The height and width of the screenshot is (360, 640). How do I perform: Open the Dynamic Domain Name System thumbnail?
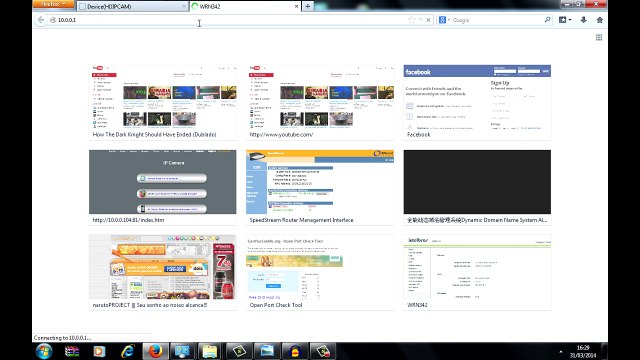coord(477,187)
